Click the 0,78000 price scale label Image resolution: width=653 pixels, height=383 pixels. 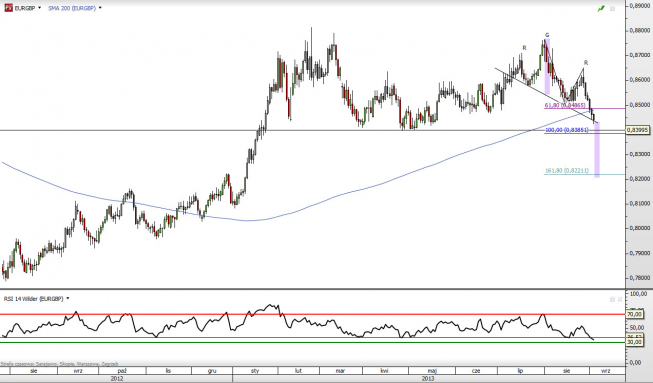point(640,278)
